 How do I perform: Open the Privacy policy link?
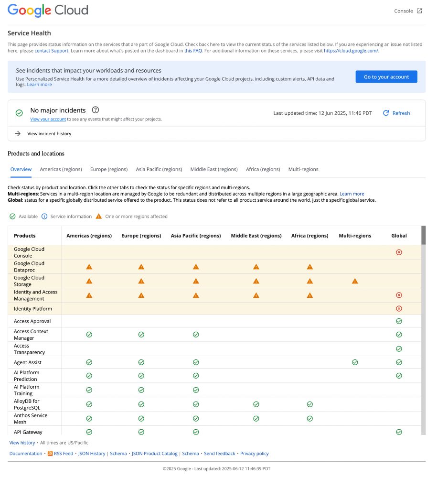pos(255,454)
